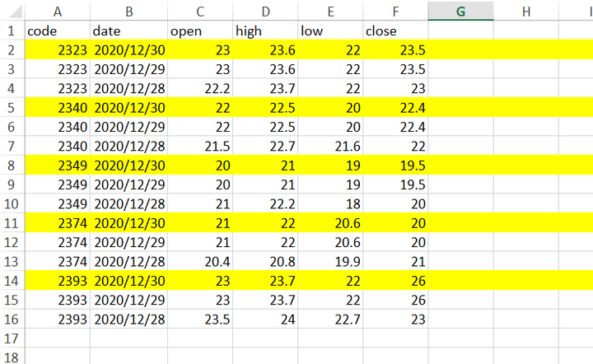
Task: Select column H header
Action: [526, 12]
